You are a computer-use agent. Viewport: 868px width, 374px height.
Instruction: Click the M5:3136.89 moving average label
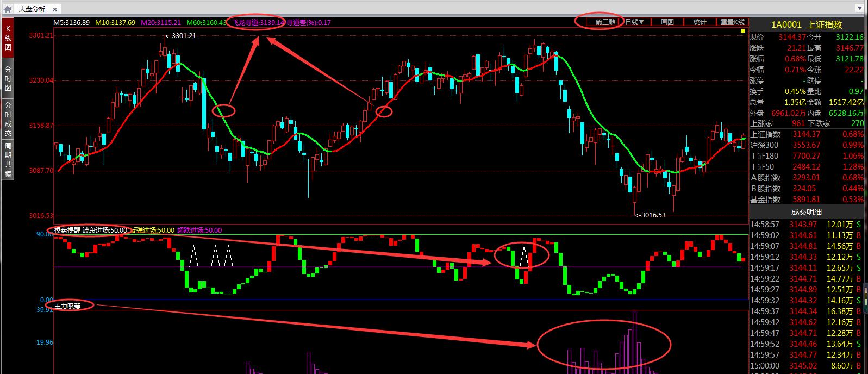tap(71, 22)
